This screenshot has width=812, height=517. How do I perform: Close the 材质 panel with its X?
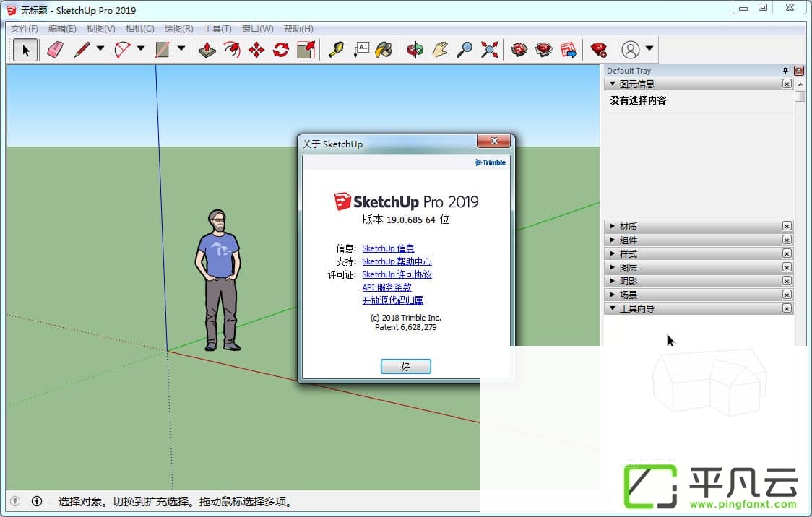point(787,226)
